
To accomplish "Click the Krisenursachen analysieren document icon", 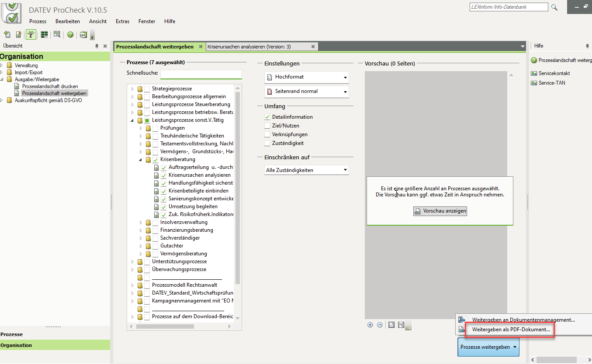I will [x=156, y=175].
